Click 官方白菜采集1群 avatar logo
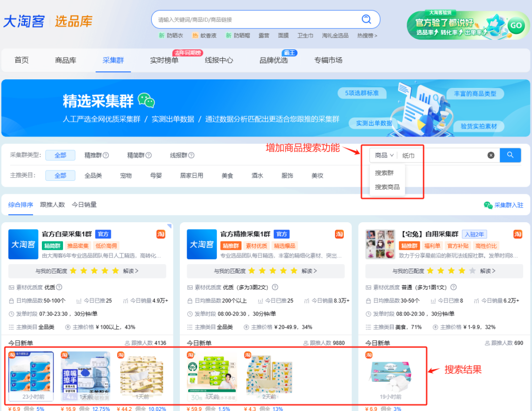Viewport: 532px width, 411px height. click(x=23, y=244)
